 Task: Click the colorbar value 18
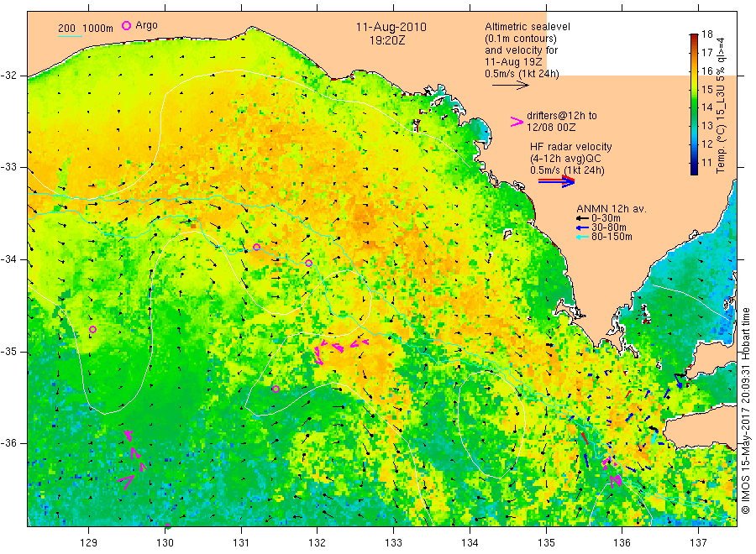pos(706,34)
